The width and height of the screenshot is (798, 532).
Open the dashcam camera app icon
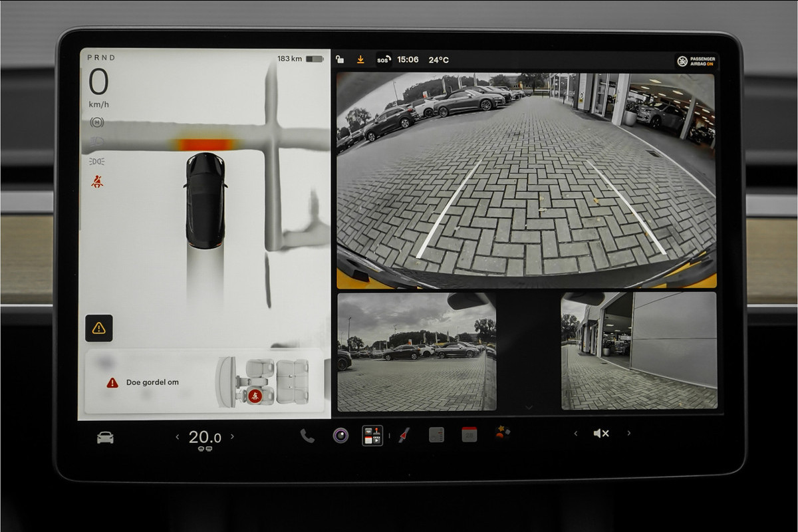click(340, 436)
